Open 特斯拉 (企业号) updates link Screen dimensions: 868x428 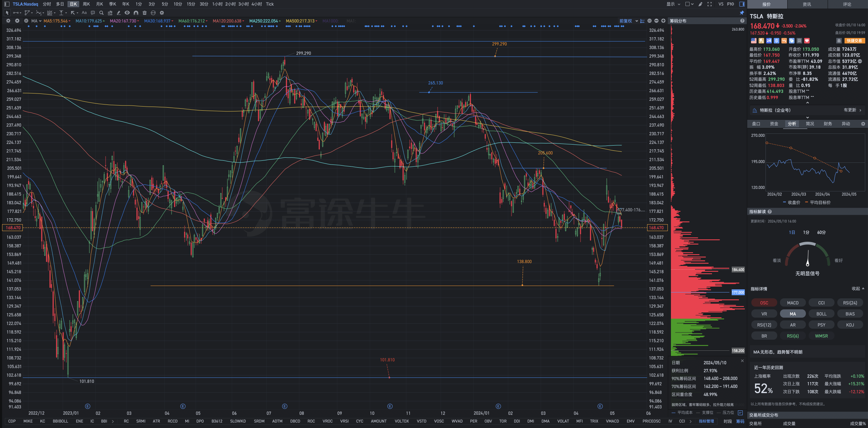(808, 110)
